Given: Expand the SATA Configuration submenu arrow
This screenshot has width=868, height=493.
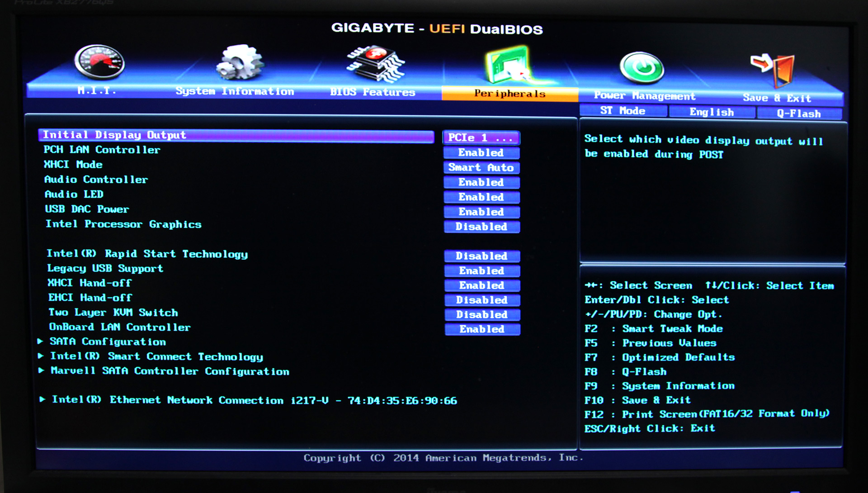Looking at the screenshot, I should tap(41, 341).
